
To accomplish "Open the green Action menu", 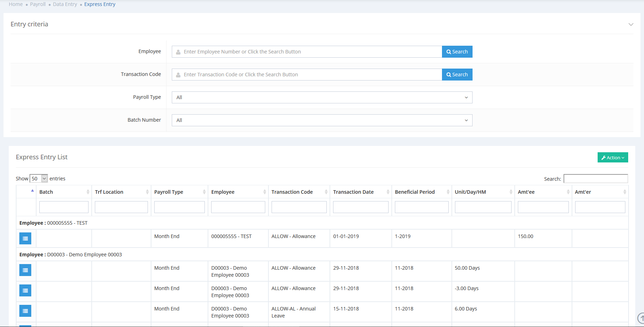I will pos(612,158).
